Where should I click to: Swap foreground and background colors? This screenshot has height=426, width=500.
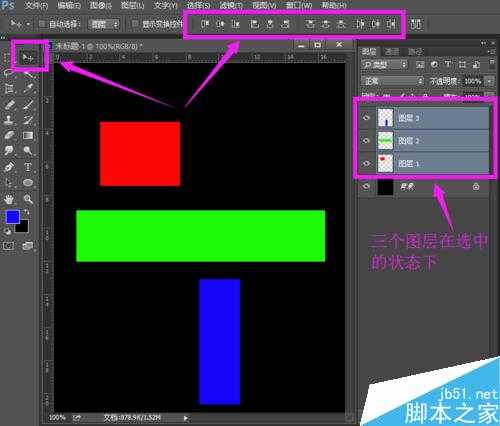click(26, 212)
